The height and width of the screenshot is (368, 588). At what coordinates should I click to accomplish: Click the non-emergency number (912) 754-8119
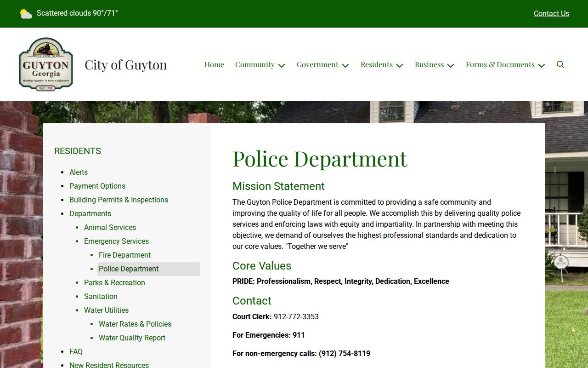tap(345, 353)
